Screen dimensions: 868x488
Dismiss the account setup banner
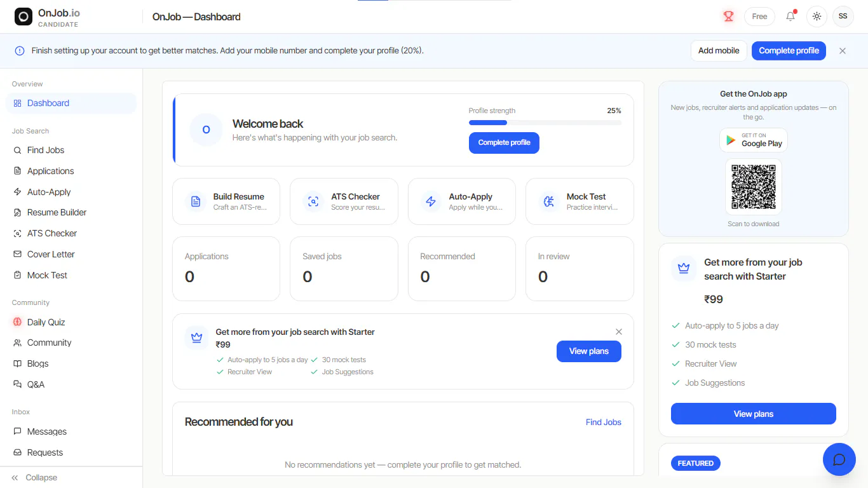coord(843,51)
